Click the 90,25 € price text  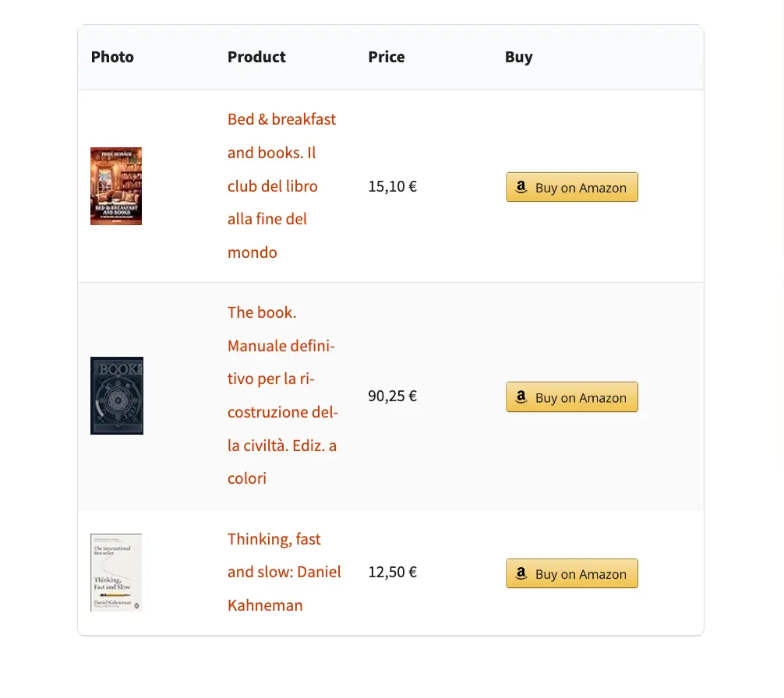pos(393,396)
